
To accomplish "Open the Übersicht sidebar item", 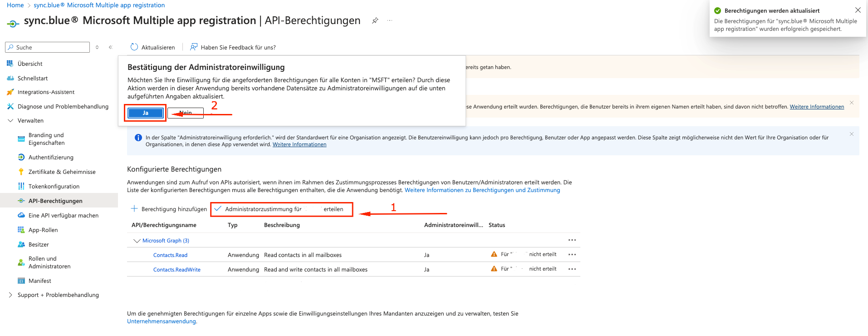I will pos(30,64).
